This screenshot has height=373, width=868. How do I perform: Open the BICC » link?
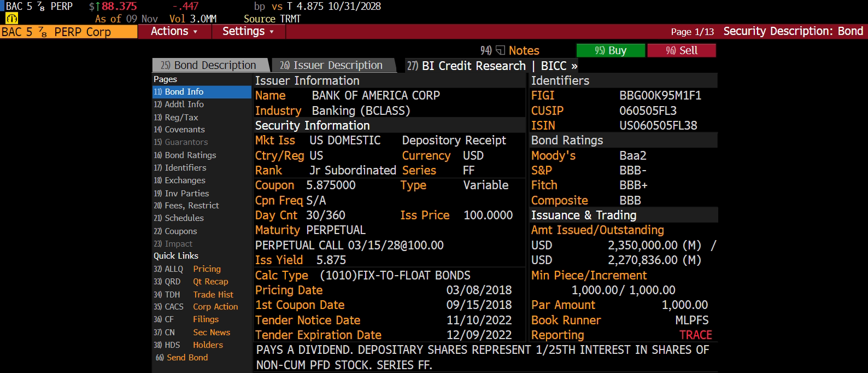[x=559, y=66]
